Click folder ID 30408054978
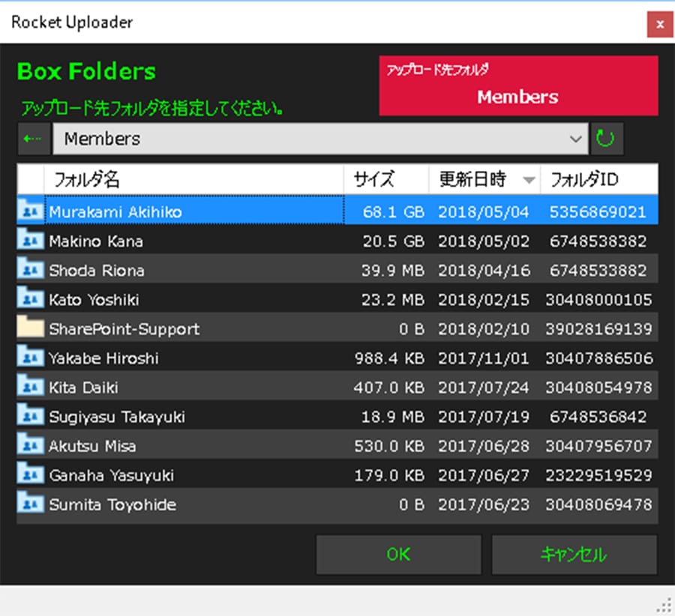The image size is (675, 616). (598, 387)
